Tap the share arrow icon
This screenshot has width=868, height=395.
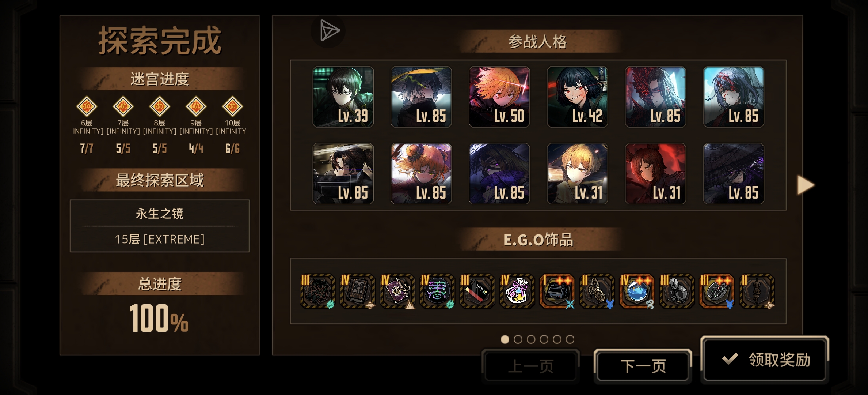coord(328,31)
